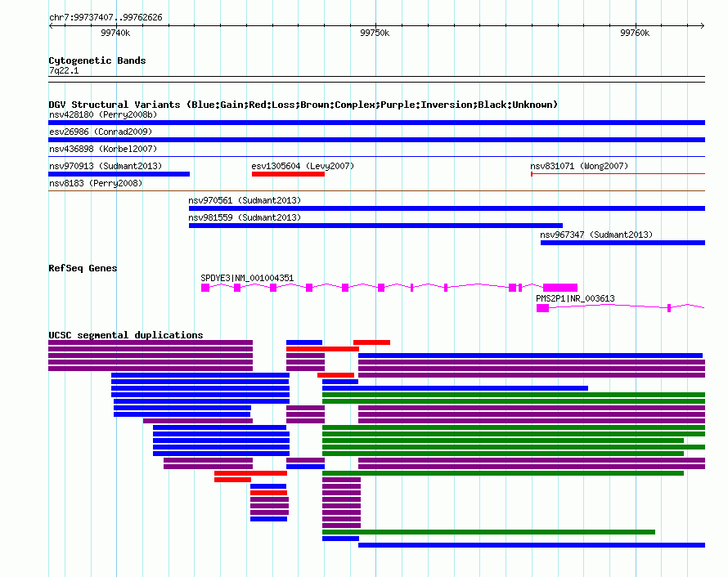Click the nsv981559 (Sudmant2013) label
This screenshot has width=728, height=577.
click(x=245, y=217)
